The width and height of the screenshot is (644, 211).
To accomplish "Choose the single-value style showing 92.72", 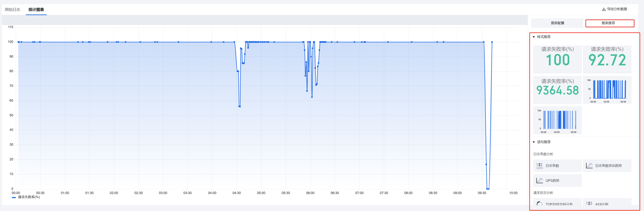I will [x=607, y=59].
